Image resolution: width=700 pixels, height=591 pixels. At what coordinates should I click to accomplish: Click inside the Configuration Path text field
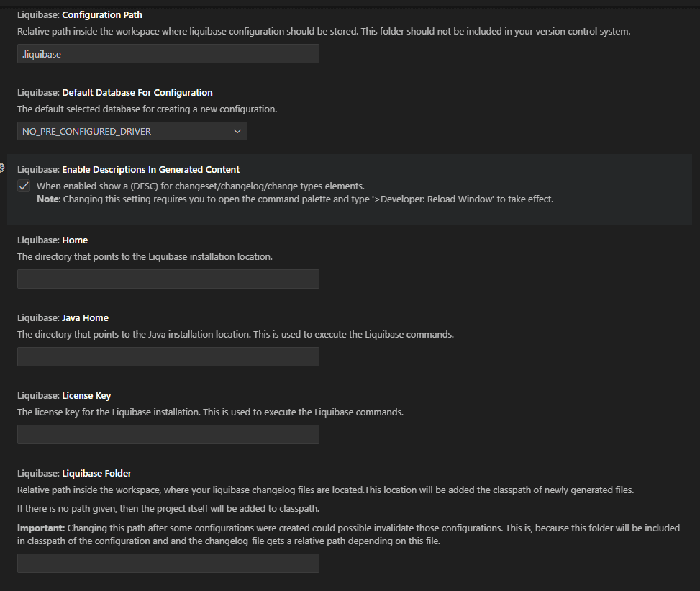[168, 53]
